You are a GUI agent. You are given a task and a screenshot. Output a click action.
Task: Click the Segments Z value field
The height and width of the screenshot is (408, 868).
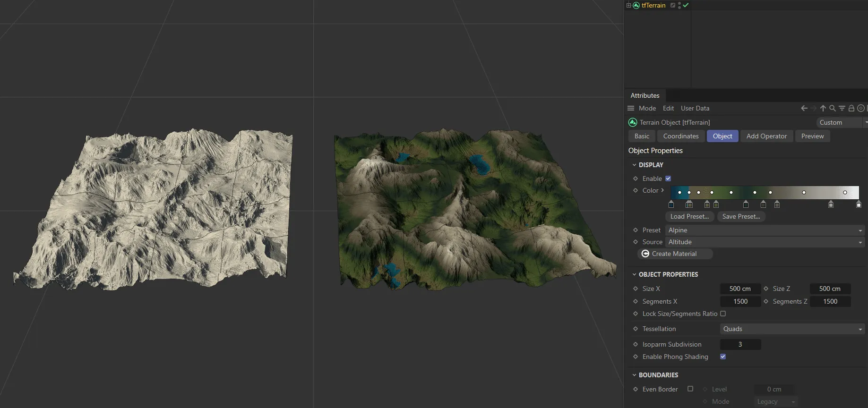pos(830,301)
